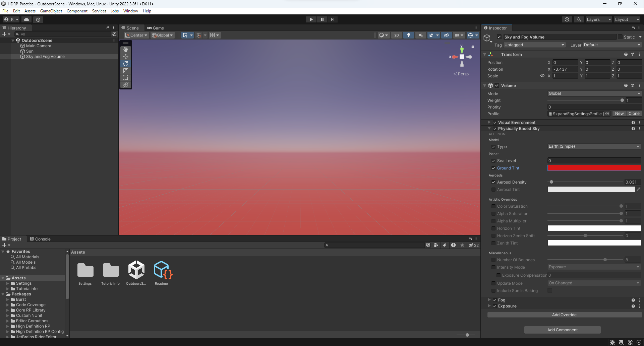Open the sky Type dropdown Earth (Simple)
Screen dimensions: 644x346
click(594, 146)
